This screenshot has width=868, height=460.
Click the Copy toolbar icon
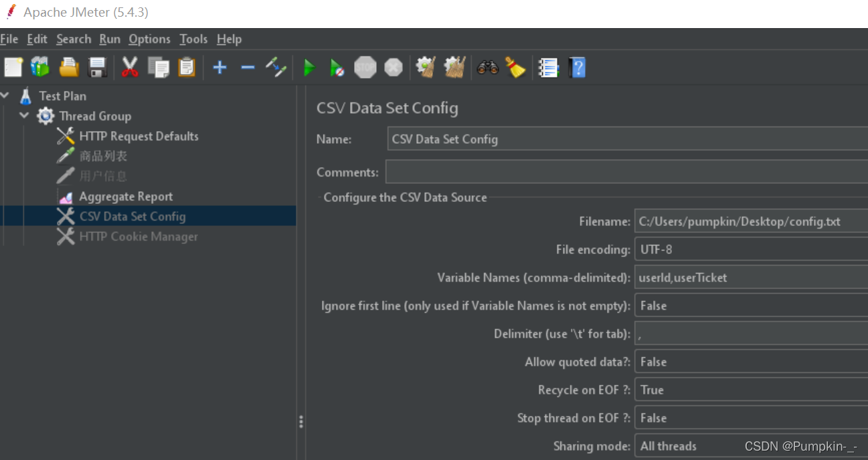(x=159, y=67)
